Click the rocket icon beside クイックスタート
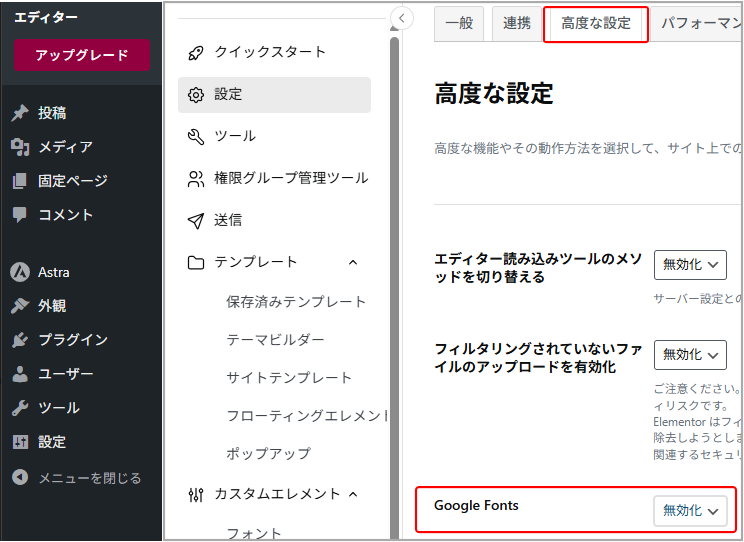 pyautogui.click(x=196, y=52)
